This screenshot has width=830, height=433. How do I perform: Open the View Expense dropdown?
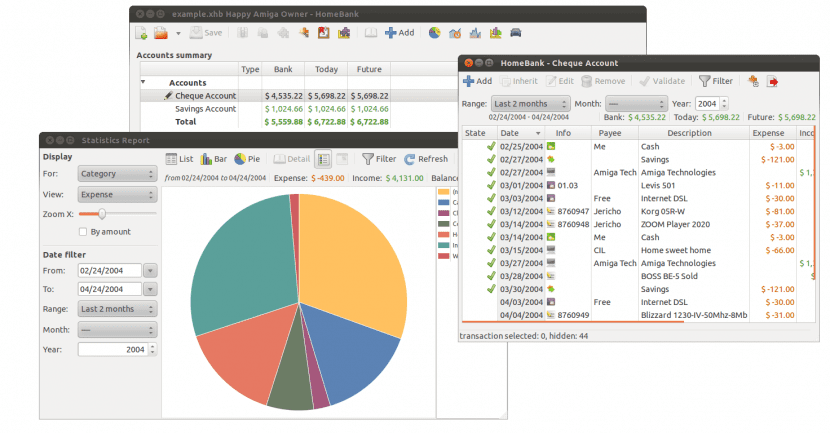[x=117, y=195]
